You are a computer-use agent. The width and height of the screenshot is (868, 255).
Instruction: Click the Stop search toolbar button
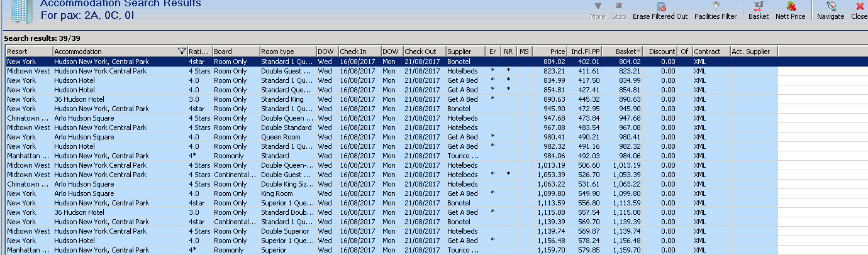tap(619, 11)
